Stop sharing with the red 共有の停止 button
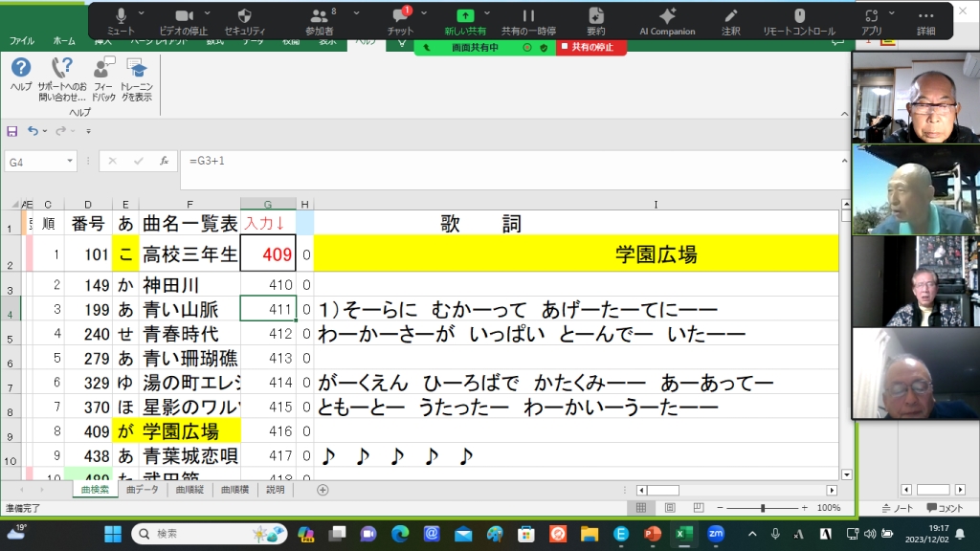The width and height of the screenshot is (980, 551). pyautogui.click(x=590, y=47)
